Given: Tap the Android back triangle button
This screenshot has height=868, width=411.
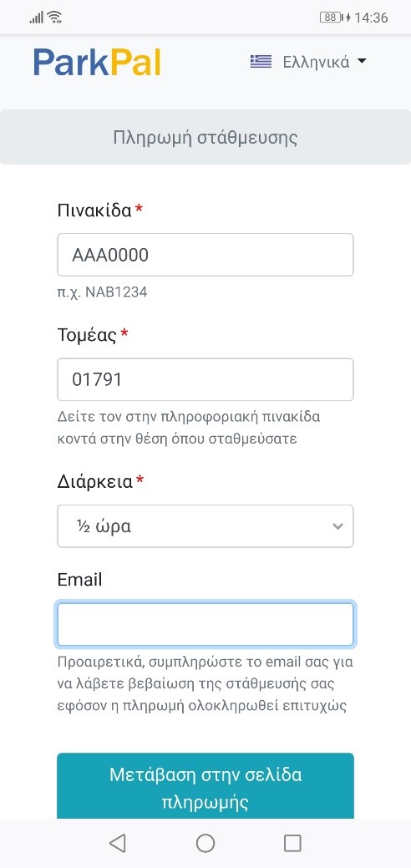Looking at the screenshot, I should click(118, 843).
